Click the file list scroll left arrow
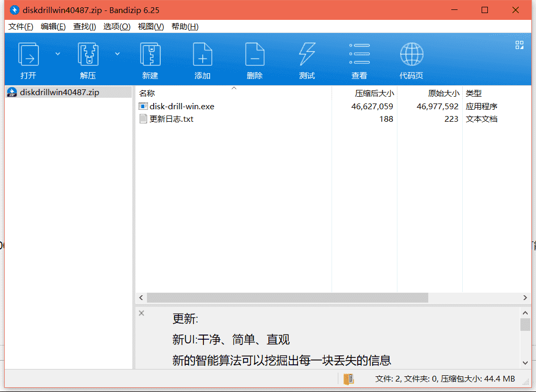536x392 pixels. pos(141,298)
